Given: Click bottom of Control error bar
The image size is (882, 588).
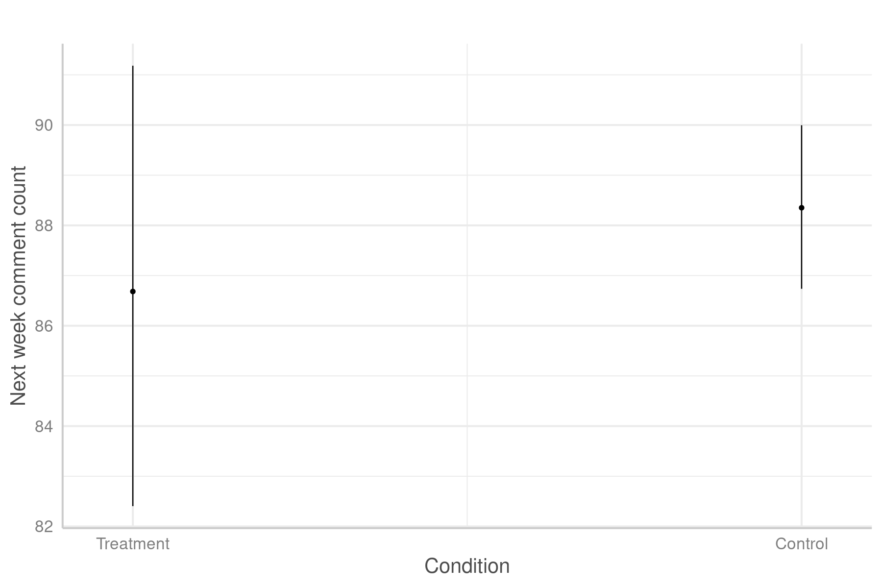Looking at the screenshot, I should [x=802, y=289].
